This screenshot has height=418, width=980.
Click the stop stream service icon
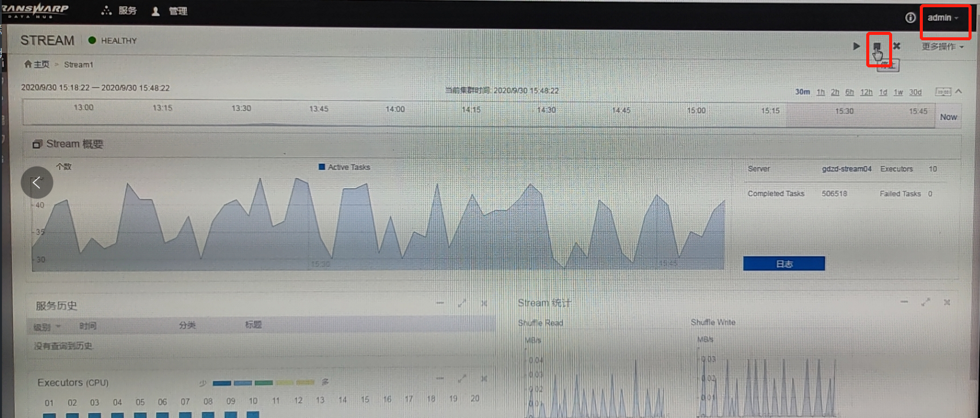click(877, 46)
